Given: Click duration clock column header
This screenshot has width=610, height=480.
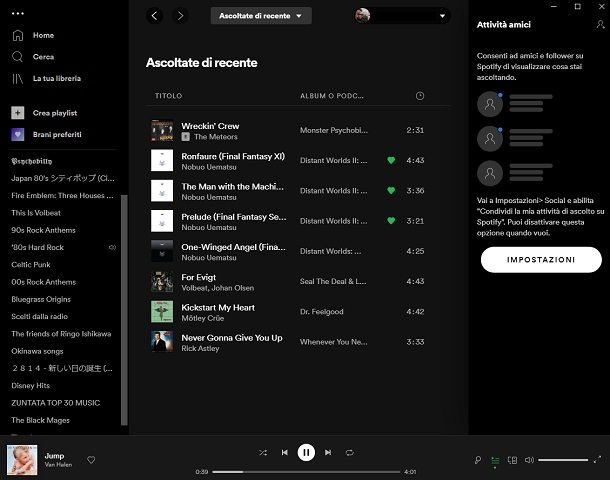Looking at the screenshot, I should tap(420, 96).
